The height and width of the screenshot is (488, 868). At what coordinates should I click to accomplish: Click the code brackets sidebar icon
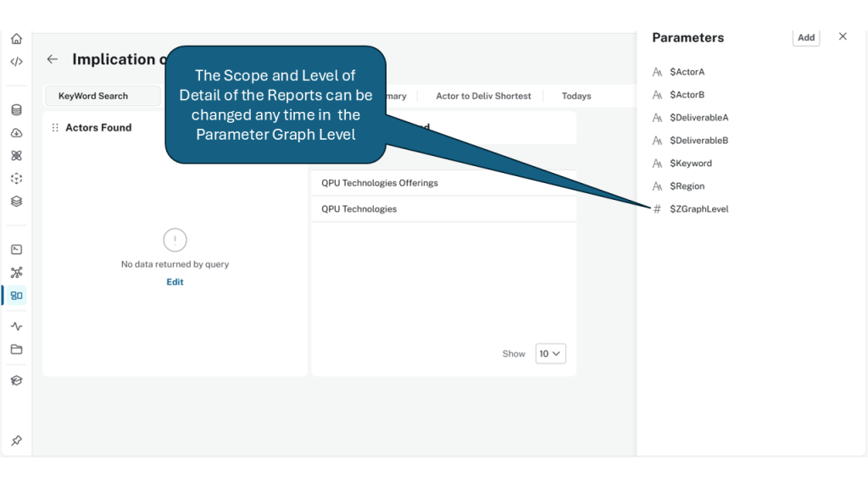tap(16, 62)
